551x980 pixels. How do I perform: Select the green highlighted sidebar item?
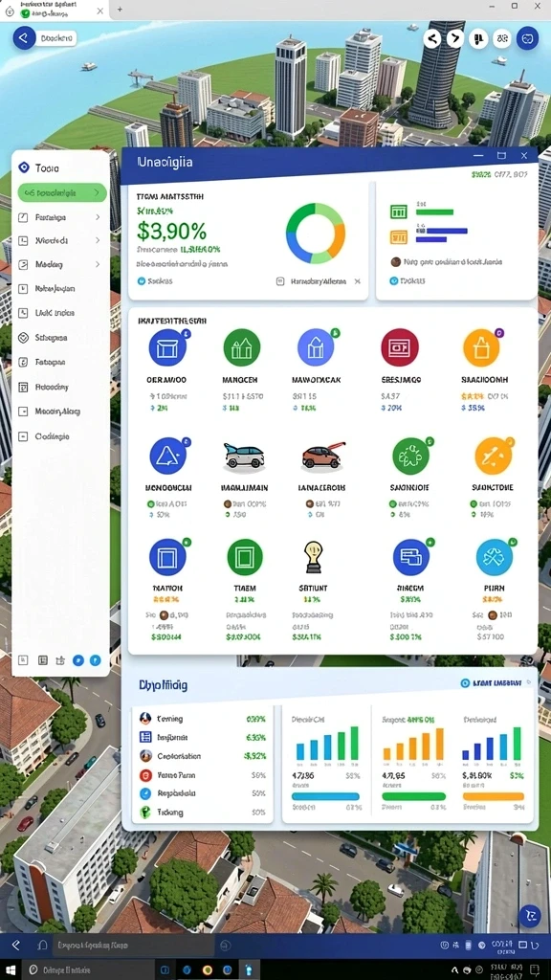point(62,192)
